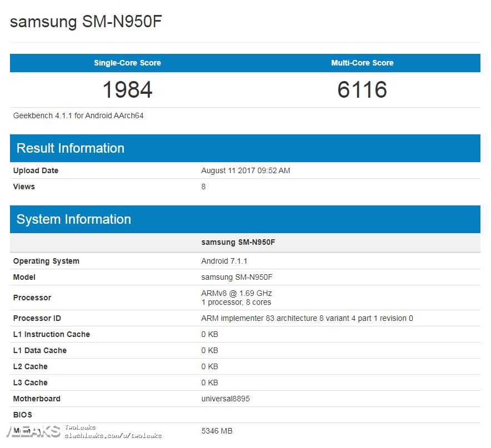Click the L1 Instruction Cache row label
Viewport: 491px width, 448px height.
pyautogui.click(x=52, y=334)
